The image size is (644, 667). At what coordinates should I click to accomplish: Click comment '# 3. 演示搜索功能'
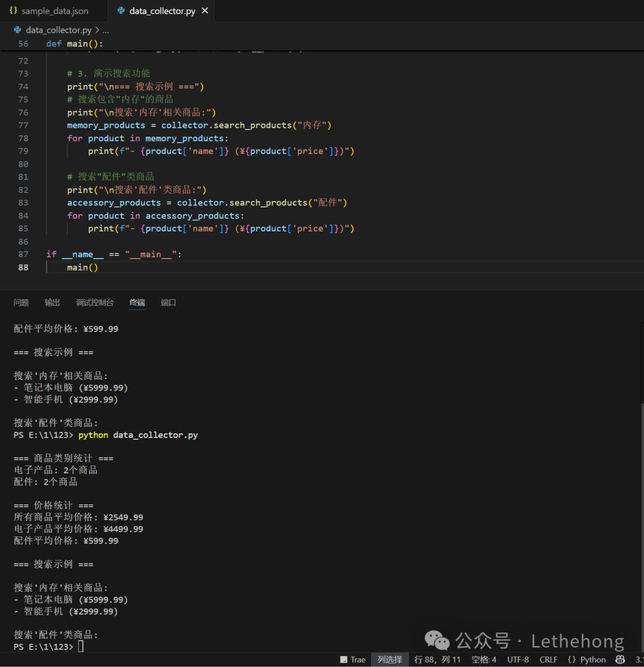tap(109, 73)
